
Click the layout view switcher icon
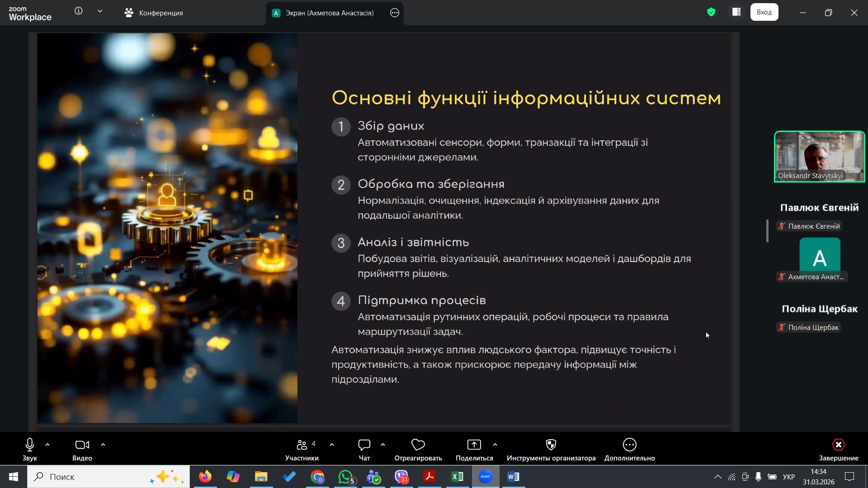point(736,12)
